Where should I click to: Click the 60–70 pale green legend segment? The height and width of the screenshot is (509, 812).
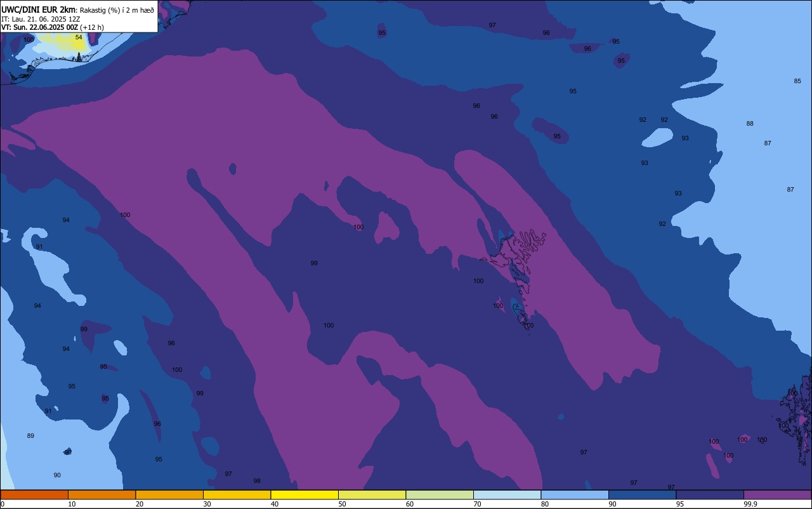tap(440, 494)
